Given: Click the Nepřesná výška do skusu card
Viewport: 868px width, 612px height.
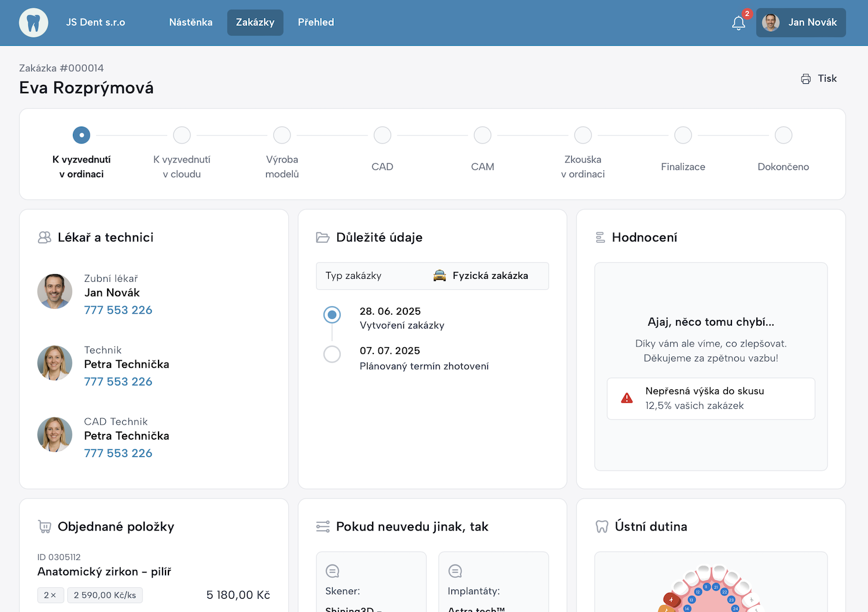Looking at the screenshot, I should (711, 399).
